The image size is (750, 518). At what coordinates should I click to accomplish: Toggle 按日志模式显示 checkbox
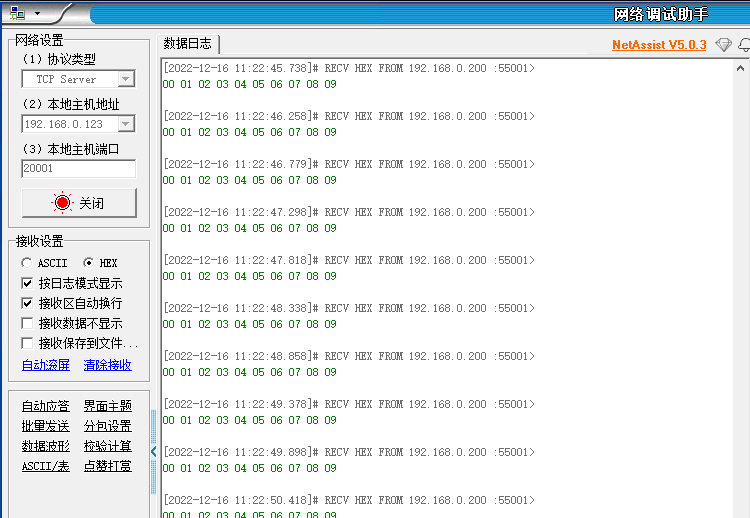point(28,283)
